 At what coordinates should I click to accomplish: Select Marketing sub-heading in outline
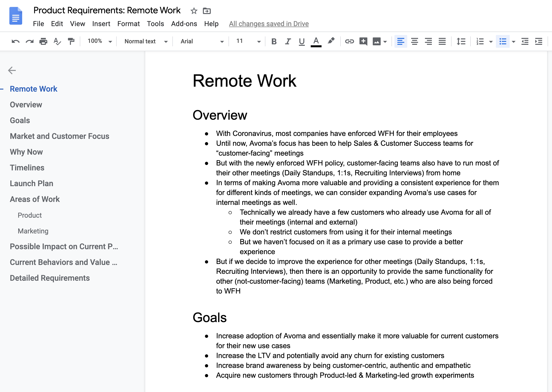(x=33, y=231)
